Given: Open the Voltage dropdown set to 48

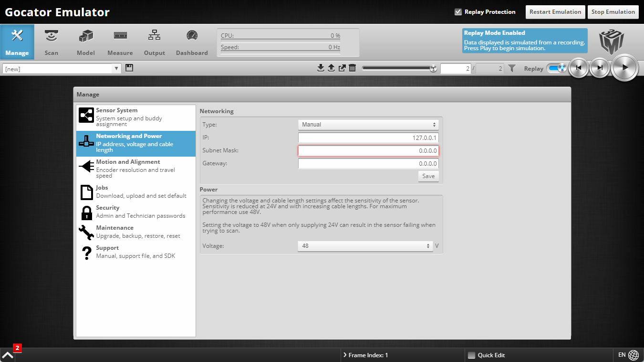Looking at the screenshot, I should pos(365,246).
